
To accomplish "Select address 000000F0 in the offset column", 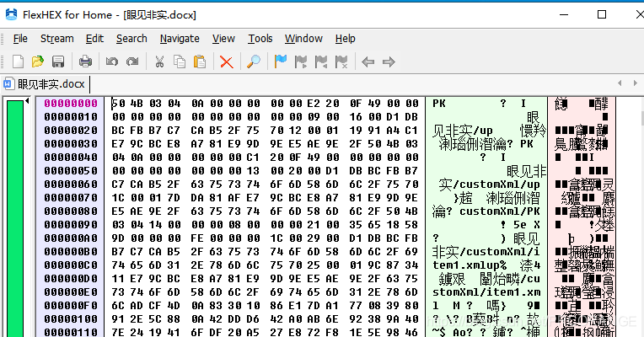I will [71, 306].
